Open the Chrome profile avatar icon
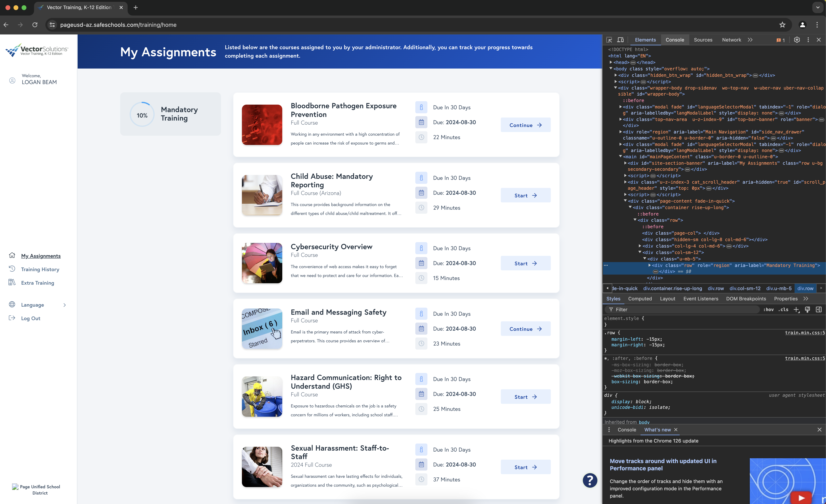The height and width of the screenshot is (504, 826). pyautogui.click(x=803, y=25)
